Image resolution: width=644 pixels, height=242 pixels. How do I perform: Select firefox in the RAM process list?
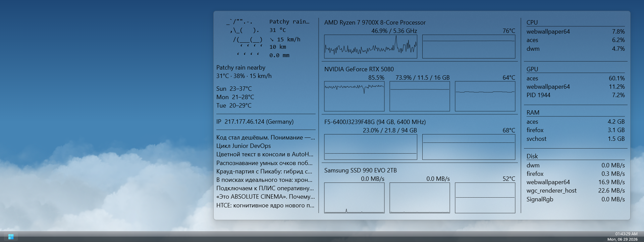pos(576,130)
